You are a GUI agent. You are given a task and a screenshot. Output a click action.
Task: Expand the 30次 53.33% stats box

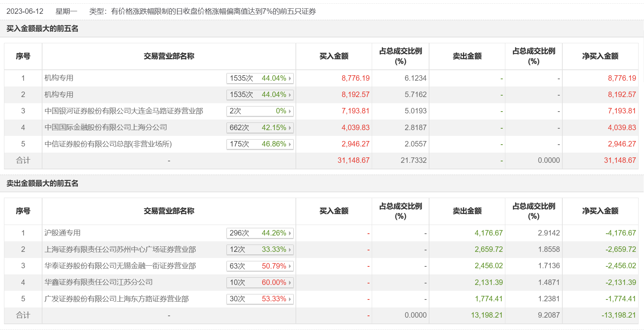click(x=260, y=299)
